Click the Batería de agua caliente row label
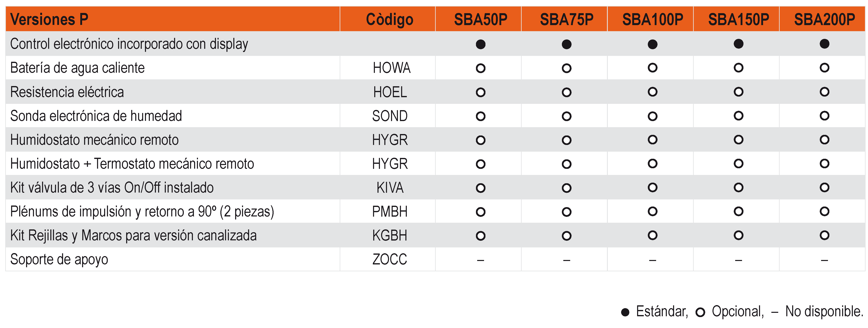Screen dimensions: 868x328 (x=77, y=68)
